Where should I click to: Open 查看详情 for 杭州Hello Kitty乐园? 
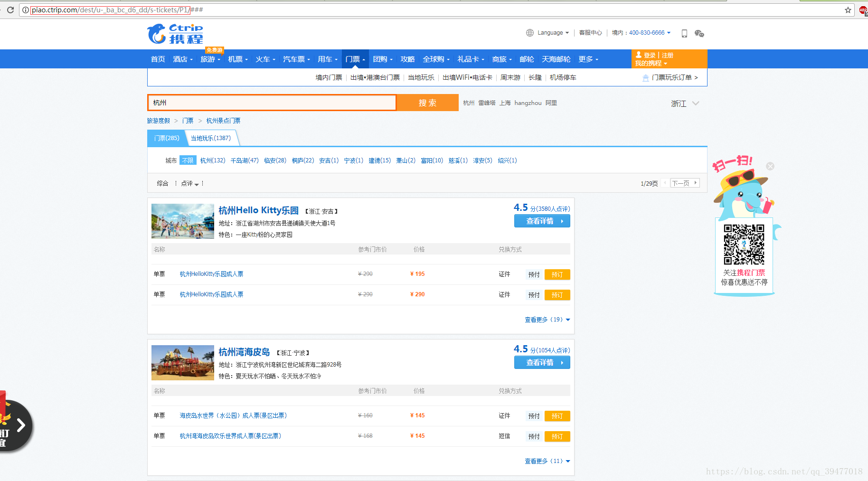[x=542, y=221]
